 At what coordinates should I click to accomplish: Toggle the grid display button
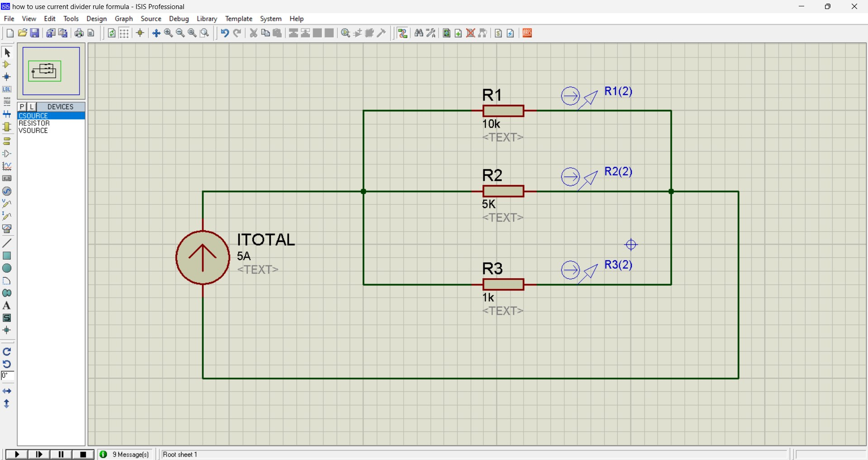tap(124, 33)
